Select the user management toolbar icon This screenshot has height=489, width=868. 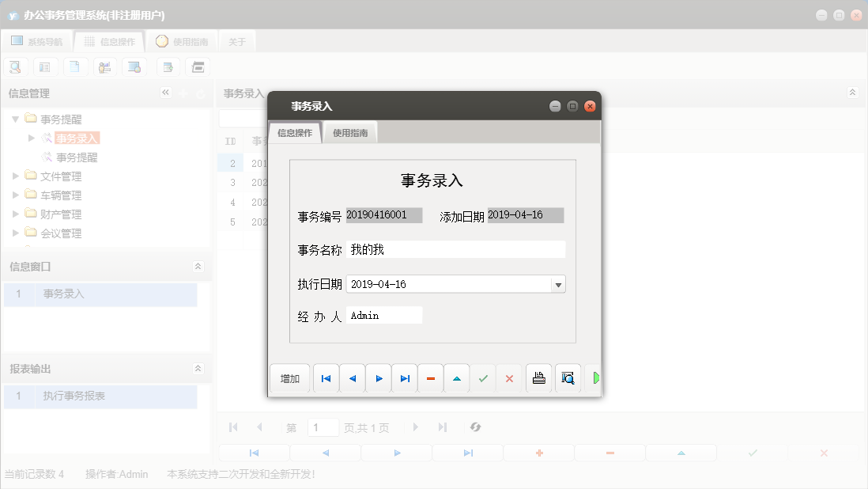pos(105,66)
